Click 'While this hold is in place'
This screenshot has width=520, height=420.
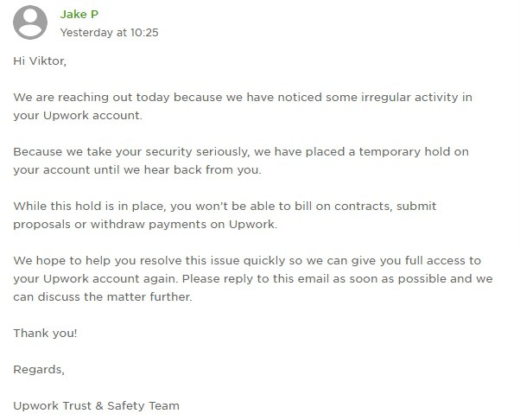tap(89, 206)
